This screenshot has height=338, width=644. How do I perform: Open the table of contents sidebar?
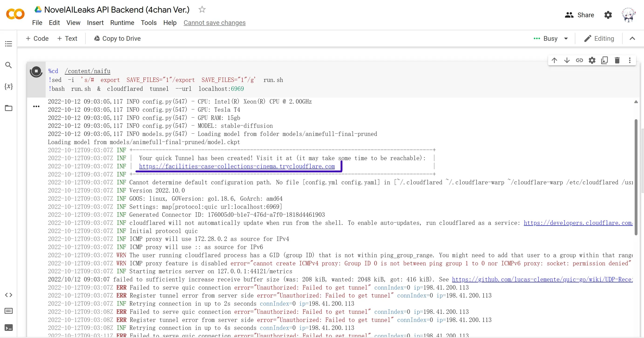click(9, 44)
